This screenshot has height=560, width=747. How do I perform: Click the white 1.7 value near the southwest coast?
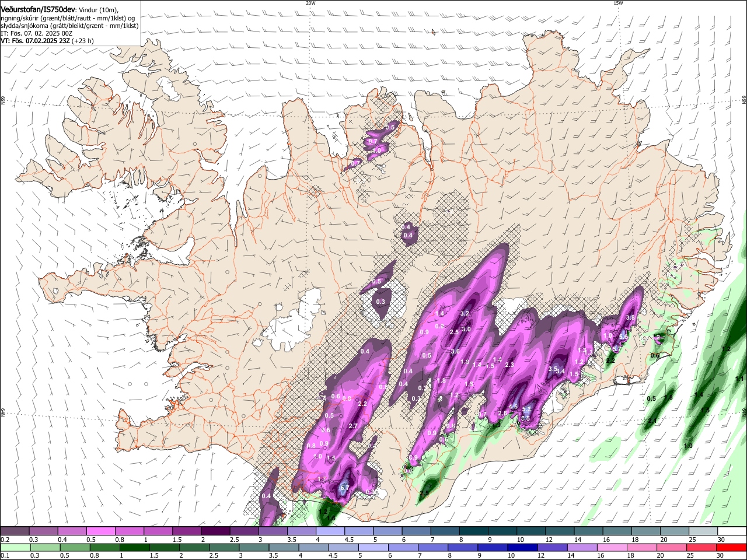[x=322, y=479]
